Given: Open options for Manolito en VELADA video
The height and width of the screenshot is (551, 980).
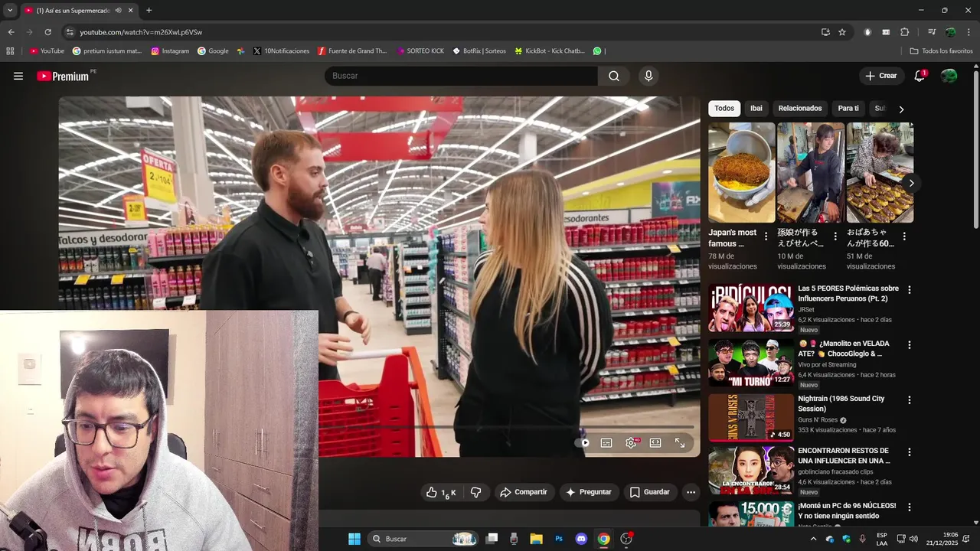Looking at the screenshot, I should click(910, 345).
